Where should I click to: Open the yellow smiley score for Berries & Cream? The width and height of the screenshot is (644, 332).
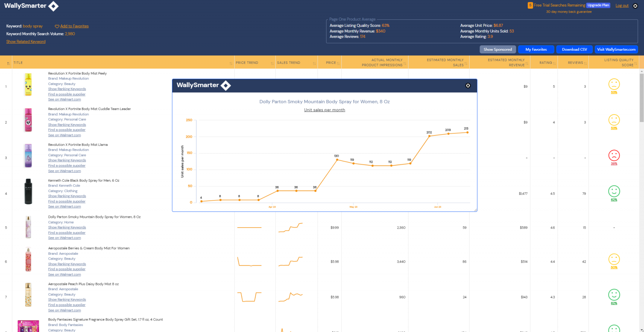pos(614,259)
